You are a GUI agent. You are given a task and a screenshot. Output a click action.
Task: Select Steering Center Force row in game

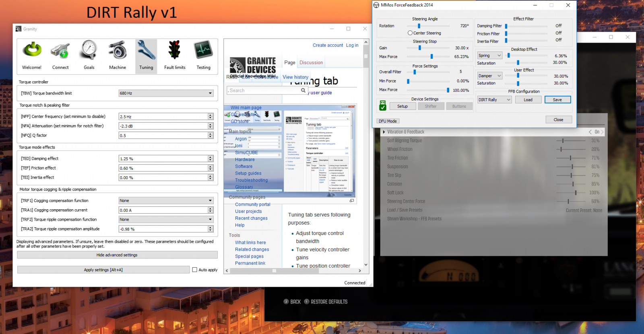coord(493,202)
